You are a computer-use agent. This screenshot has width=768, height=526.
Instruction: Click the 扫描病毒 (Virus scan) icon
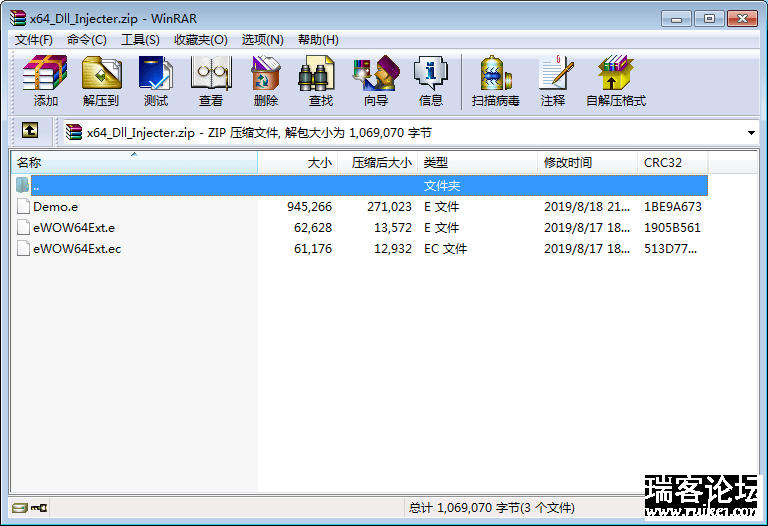496,72
